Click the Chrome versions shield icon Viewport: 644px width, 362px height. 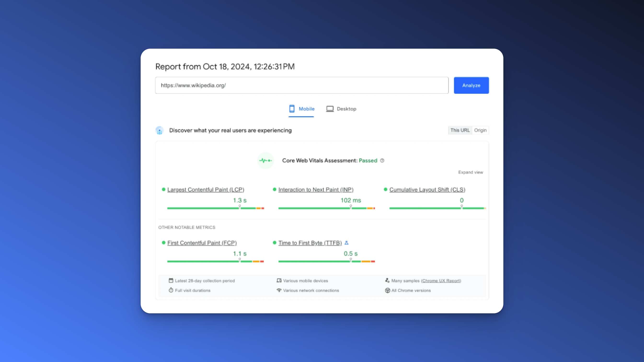coord(387,291)
